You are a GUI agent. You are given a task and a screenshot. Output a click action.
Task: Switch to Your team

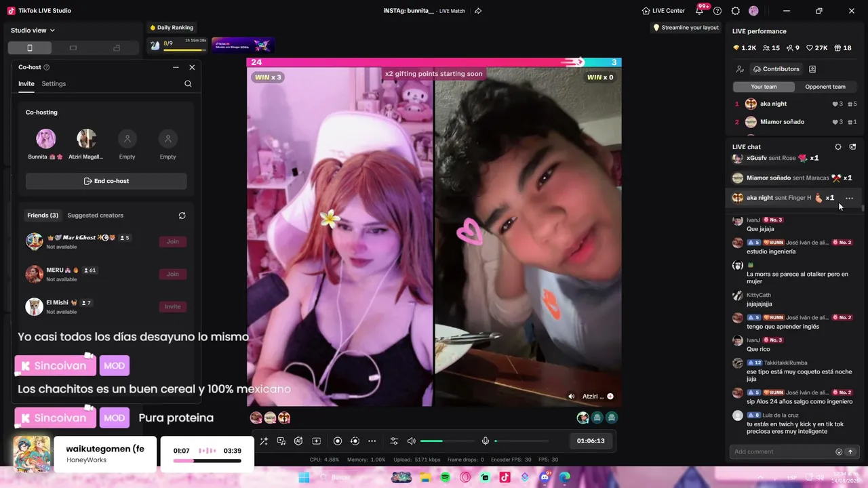(x=764, y=87)
